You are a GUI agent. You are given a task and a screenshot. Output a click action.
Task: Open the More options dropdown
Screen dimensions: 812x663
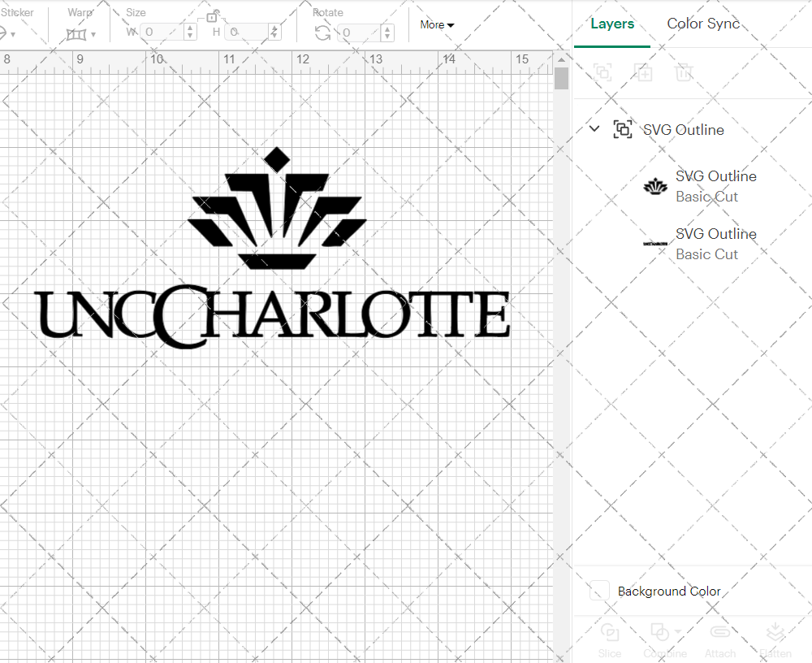[436, 25]
